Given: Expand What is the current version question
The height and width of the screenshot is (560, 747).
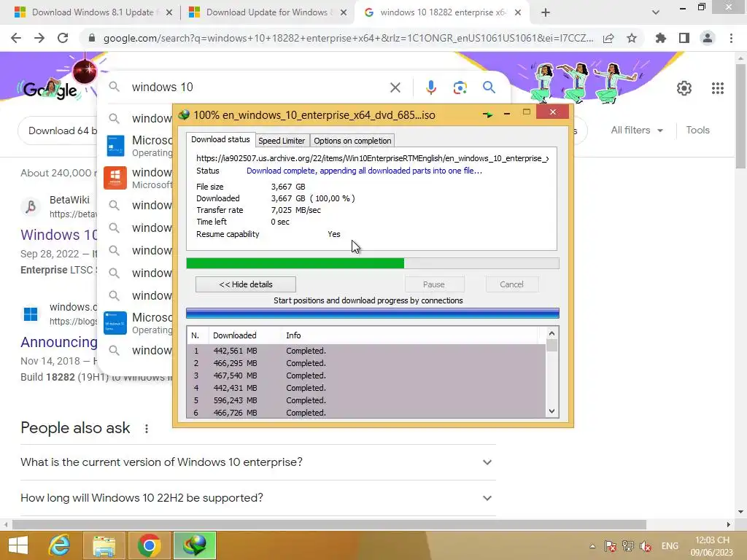Looking at the screenshot, I should 258,462.
